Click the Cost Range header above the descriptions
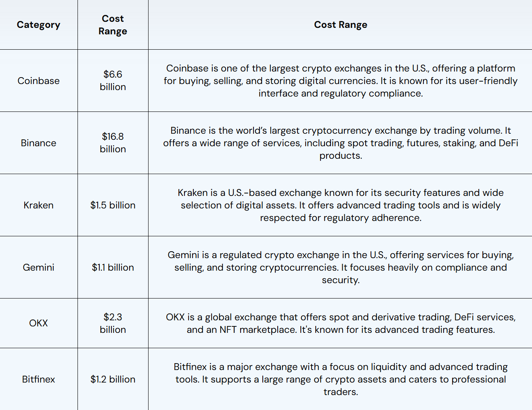532x410 pixels. pos(340,25)
